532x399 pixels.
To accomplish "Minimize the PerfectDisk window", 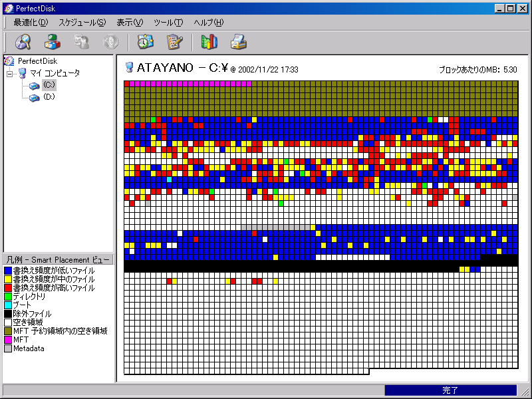I will (499, 9).
